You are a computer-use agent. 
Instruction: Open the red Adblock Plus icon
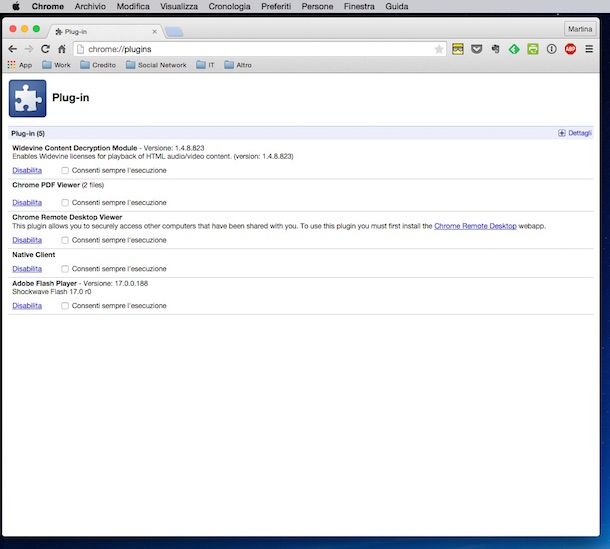tap(570, 49)
